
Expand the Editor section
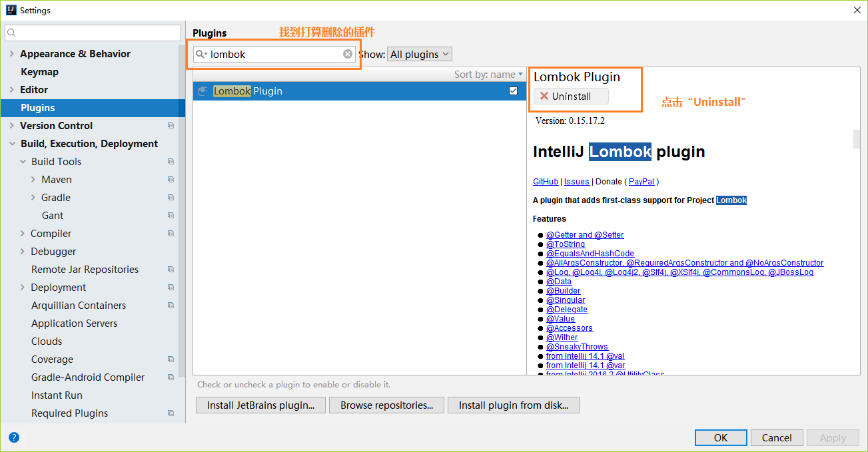[11, 90]
